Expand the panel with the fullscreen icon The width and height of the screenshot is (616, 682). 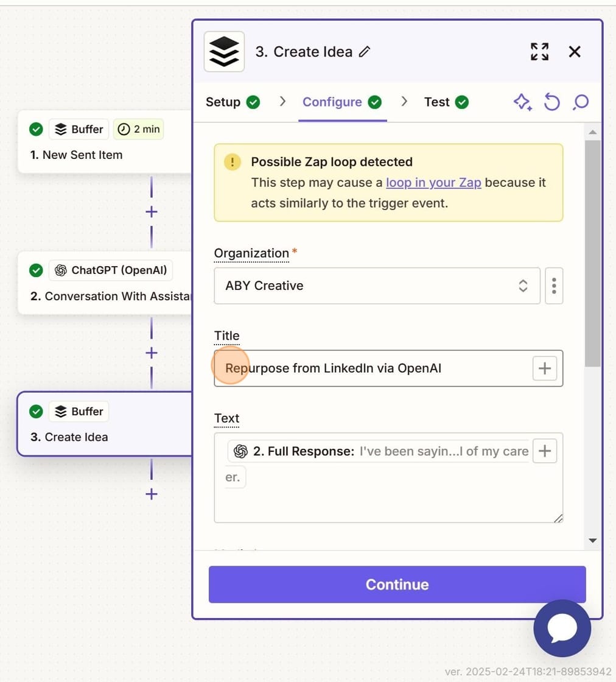[x=539, y=52]
